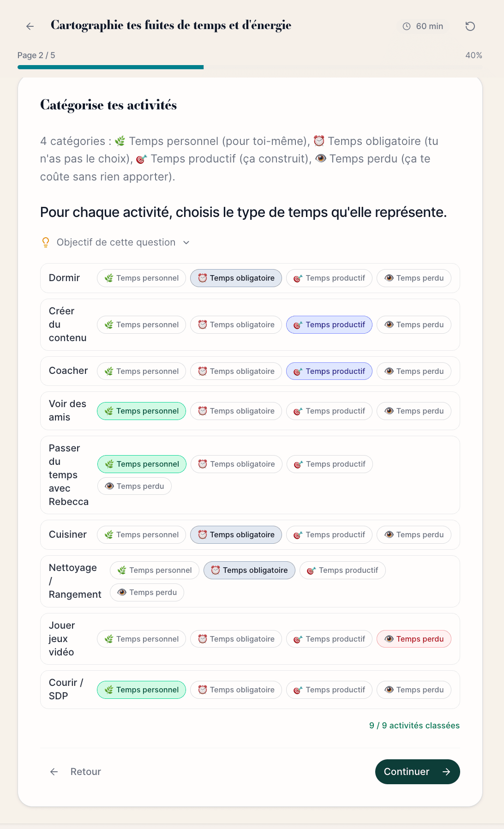Expand the Objectif de cette question chevron

(186, 242)
